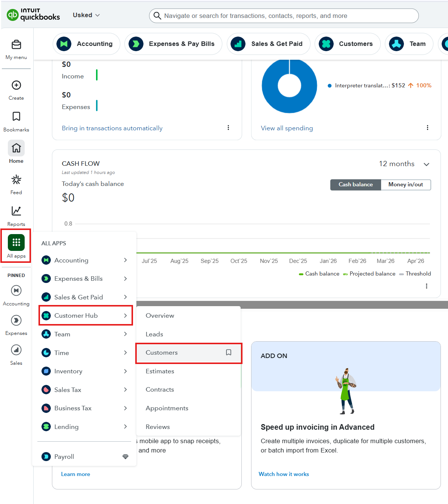
Task: Click the Sales & Get Paid icon in All Apps
Action: [x=46, y=297]
